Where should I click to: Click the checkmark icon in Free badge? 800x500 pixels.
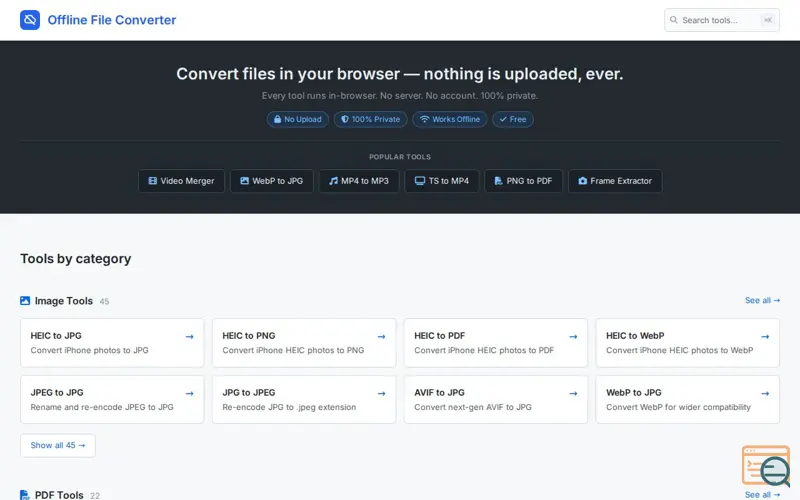tap(503, 119)
